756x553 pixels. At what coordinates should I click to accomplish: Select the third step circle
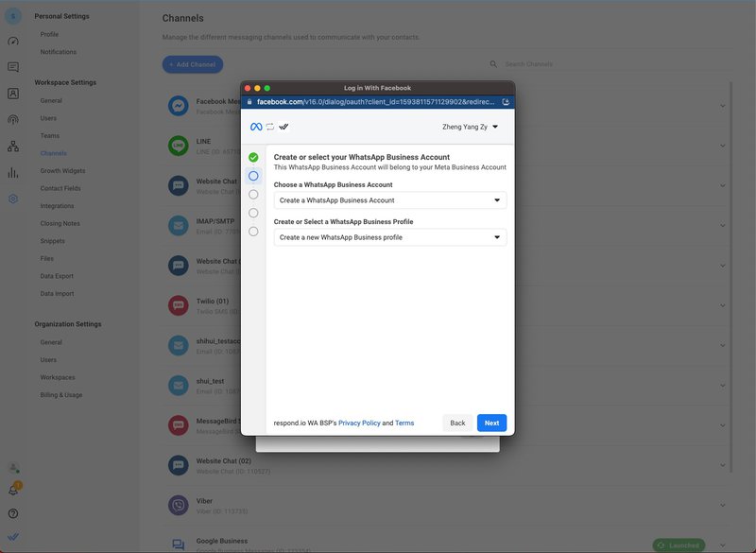pyautogui.click(x=253, y=195)
